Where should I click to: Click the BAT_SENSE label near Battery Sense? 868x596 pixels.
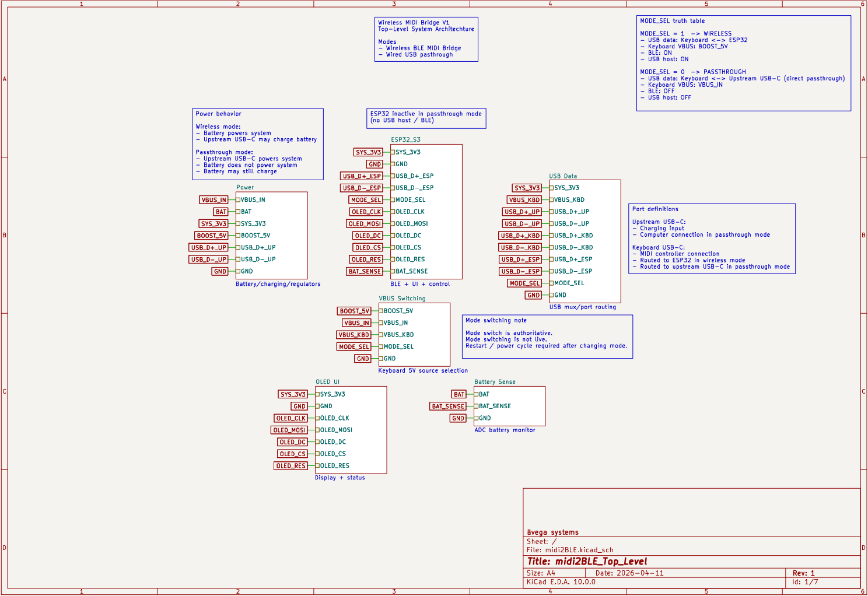[447, 406]
